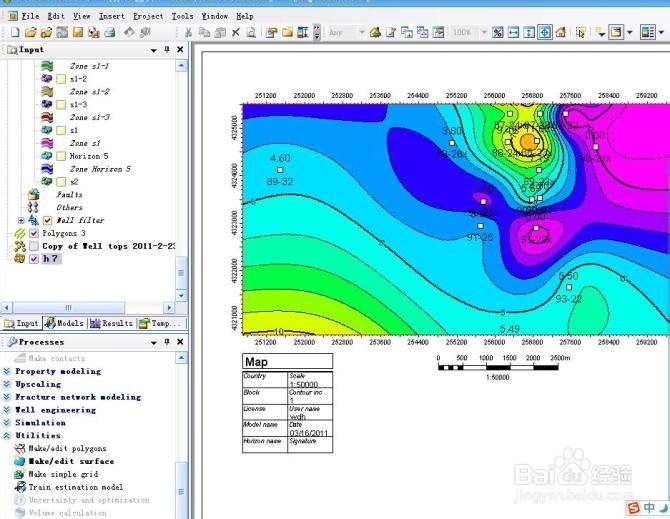
Task: Open the Project menu
Action: (x=148, y=16)
